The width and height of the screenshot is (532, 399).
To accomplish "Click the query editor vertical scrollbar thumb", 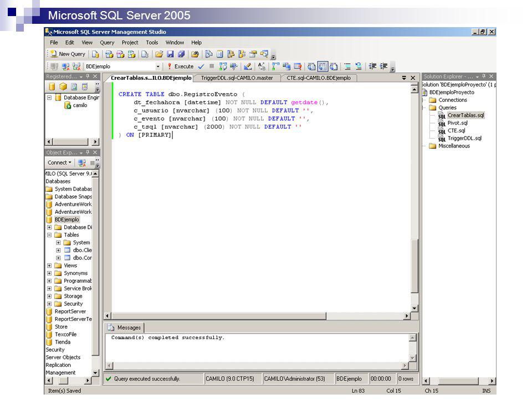I will 415,265.
